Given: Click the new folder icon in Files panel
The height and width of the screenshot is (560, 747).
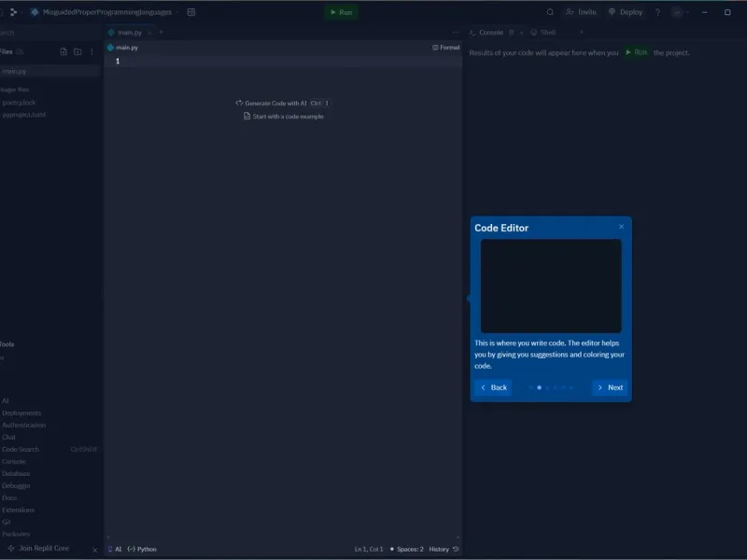Looking at the screenshot, I should pos(78,51).
